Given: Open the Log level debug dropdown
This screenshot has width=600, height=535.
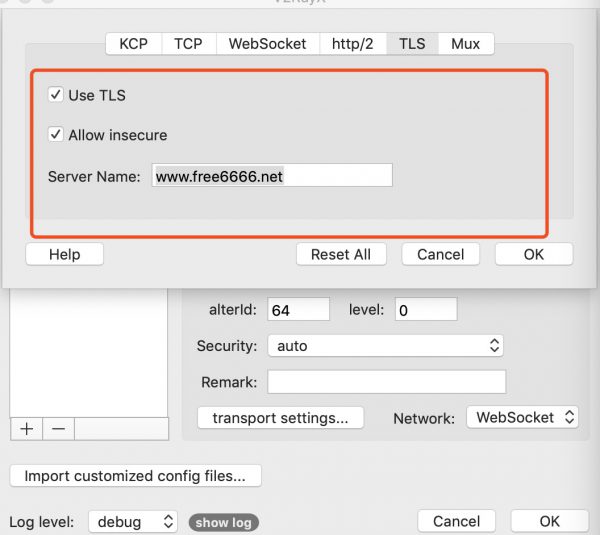Looking at the screenshot, I should (x=132, y=522).
